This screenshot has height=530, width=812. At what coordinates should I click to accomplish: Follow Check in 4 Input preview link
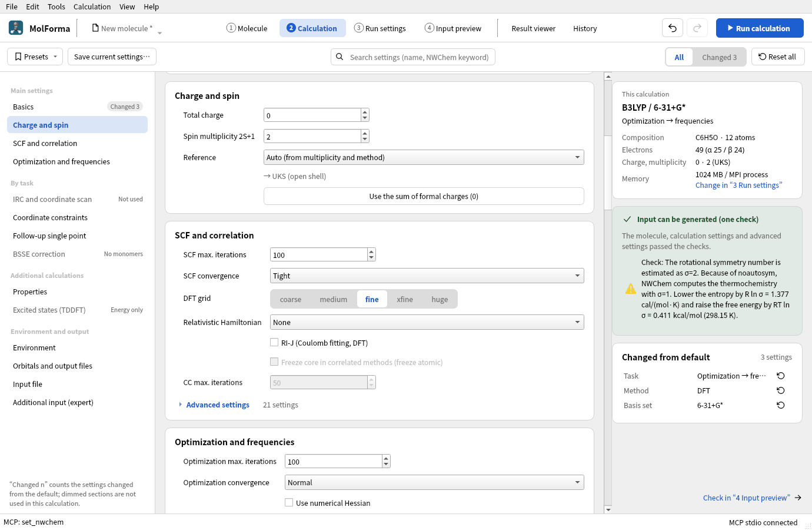pos(752,498)
